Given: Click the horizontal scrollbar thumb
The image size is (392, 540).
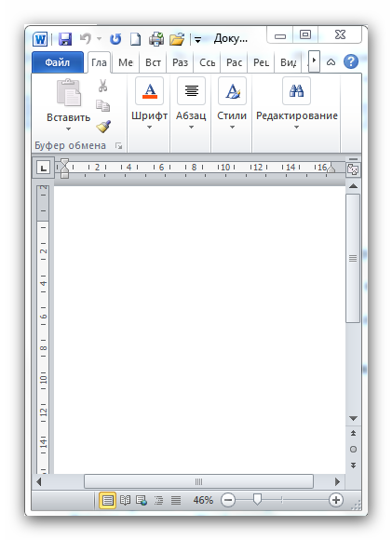Looking at the screenshot, I should click(x=198, y=481).
